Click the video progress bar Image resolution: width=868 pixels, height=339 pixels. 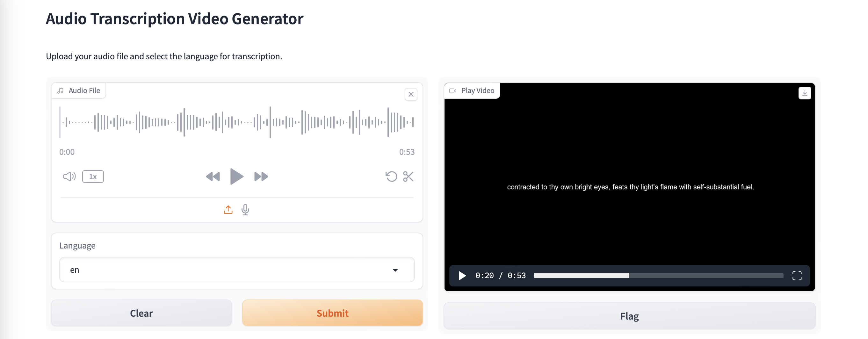(x=658, y=276)
